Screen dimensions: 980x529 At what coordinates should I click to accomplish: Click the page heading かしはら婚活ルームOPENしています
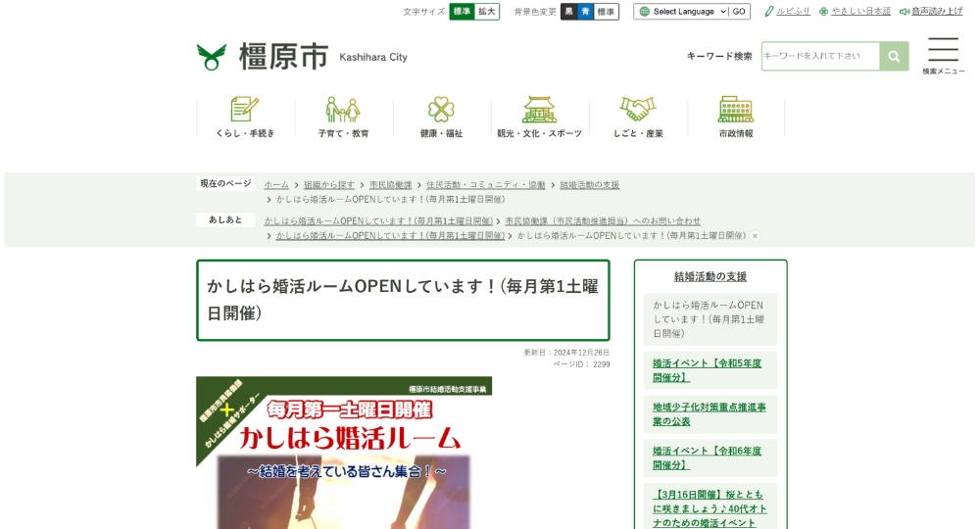(x=403, y=300)
